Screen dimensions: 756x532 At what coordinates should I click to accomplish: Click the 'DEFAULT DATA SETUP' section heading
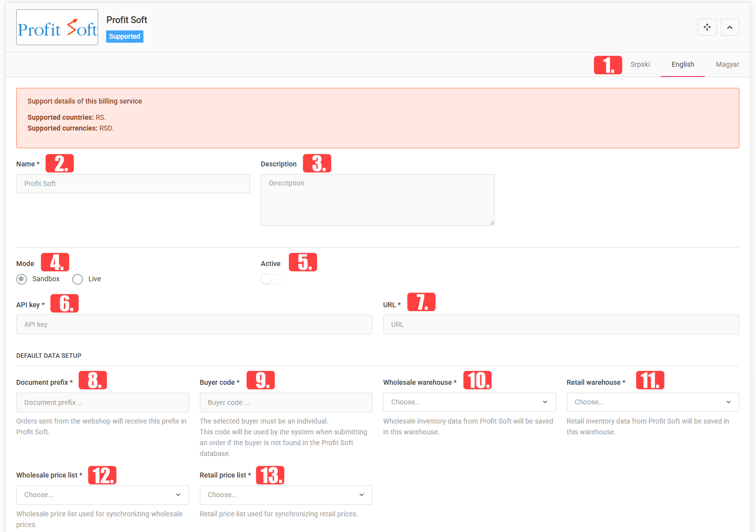coord(49,356)
